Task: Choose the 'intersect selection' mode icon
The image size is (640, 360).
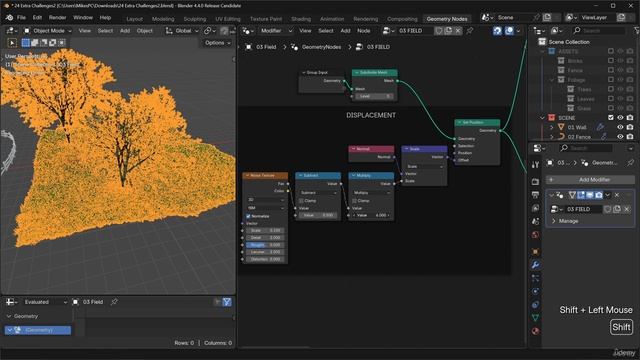Action: (x=62, y=42)
